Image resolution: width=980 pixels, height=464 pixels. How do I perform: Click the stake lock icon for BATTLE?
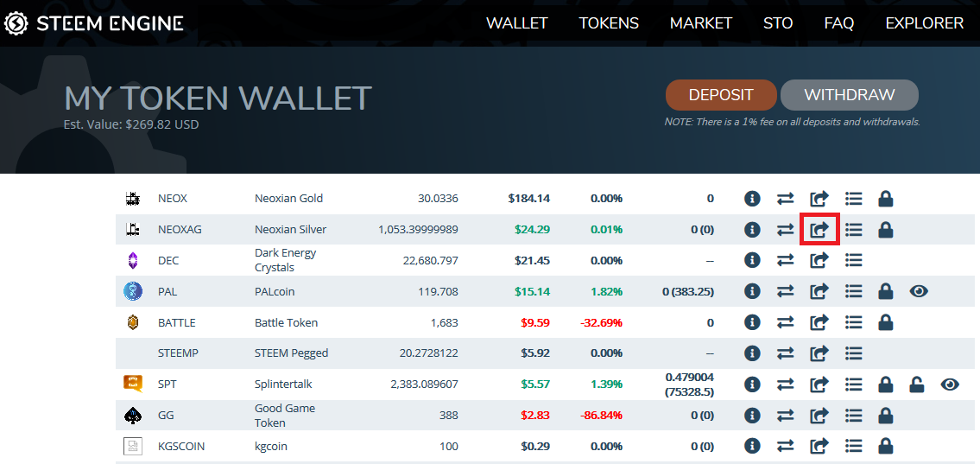click(x=885, y=322)
